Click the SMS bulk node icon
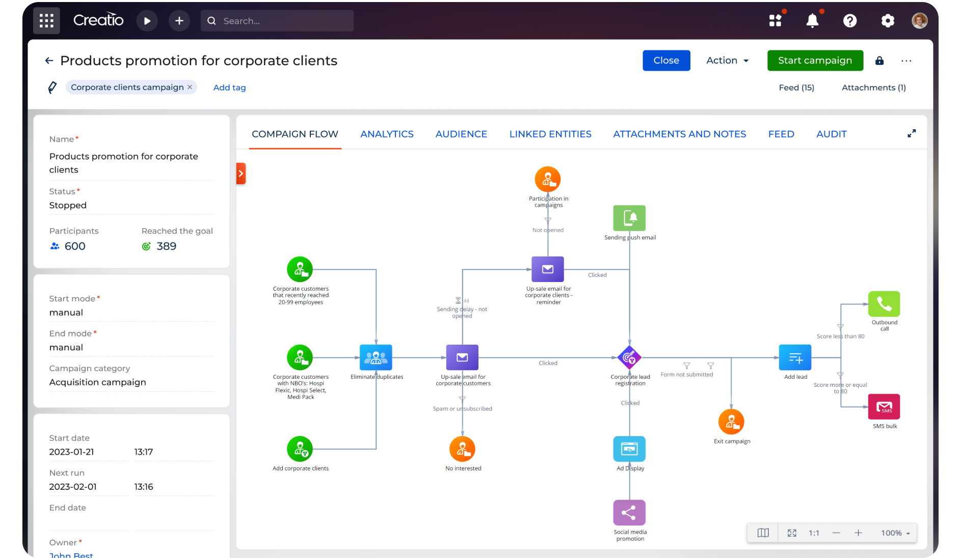The image size is (961, 560). tap(884, 407)
